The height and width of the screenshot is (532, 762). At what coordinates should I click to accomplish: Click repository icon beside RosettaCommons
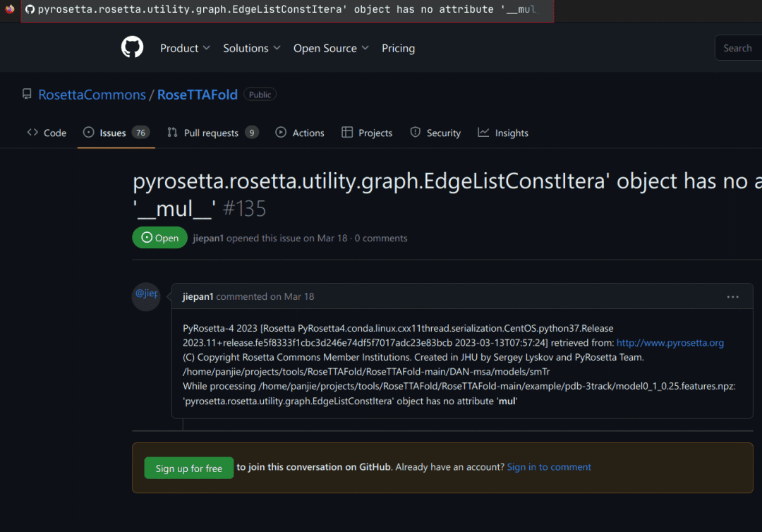coord(27,95)
